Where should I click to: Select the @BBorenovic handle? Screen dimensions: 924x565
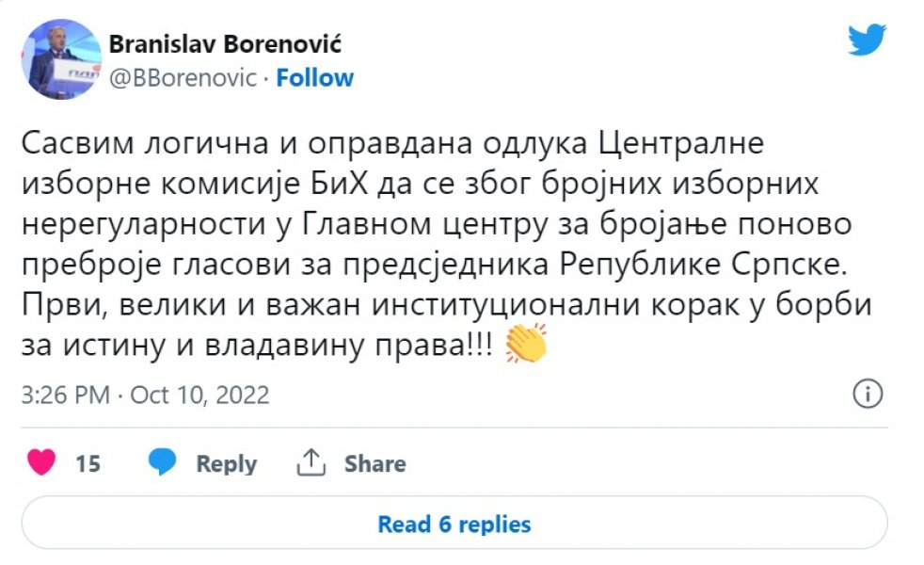coord(180,77)
